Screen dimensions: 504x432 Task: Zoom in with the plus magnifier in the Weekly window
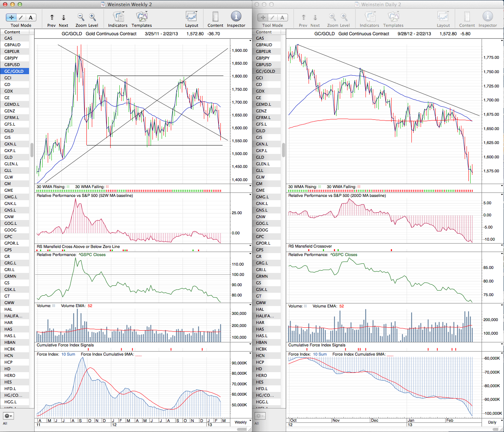pos(93,17)
